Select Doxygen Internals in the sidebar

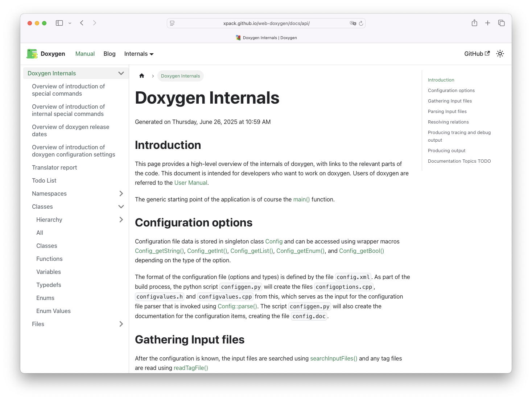52,73
